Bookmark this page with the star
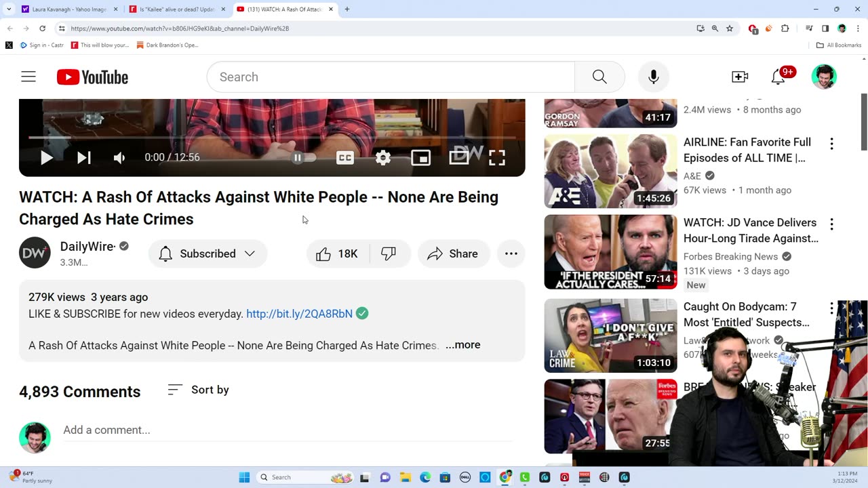 [x=730, y=28]
